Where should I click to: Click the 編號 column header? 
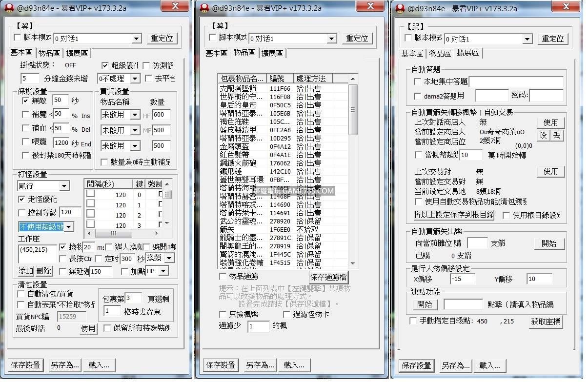pyautogui.click(x=281, y=79)
